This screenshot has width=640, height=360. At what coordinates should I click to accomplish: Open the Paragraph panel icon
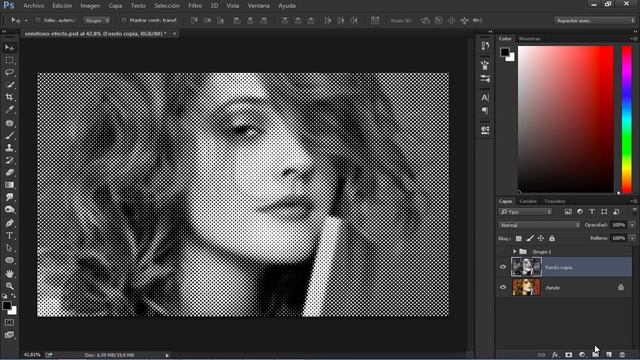(x=485, y=111)
